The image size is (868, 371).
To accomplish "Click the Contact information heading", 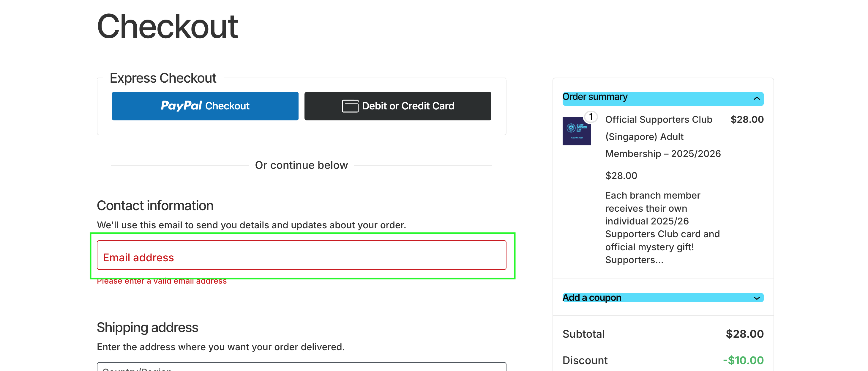I will pos(155,206).
